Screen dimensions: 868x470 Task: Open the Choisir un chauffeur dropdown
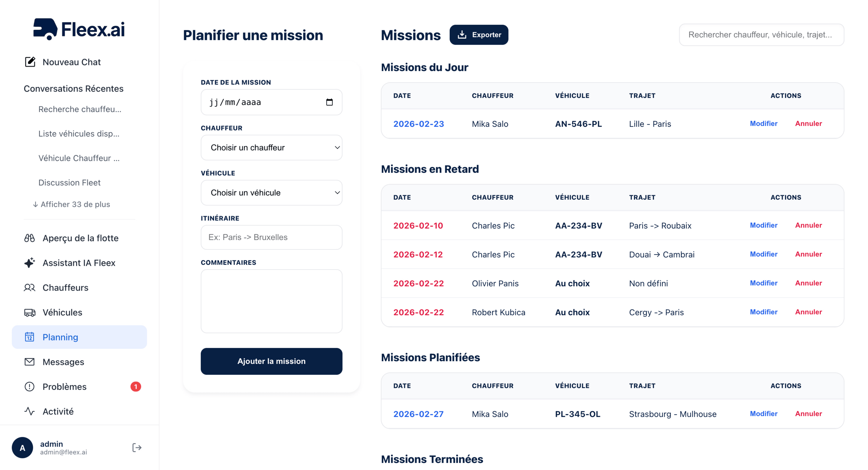pyautogui.click(x=271, y=147)
